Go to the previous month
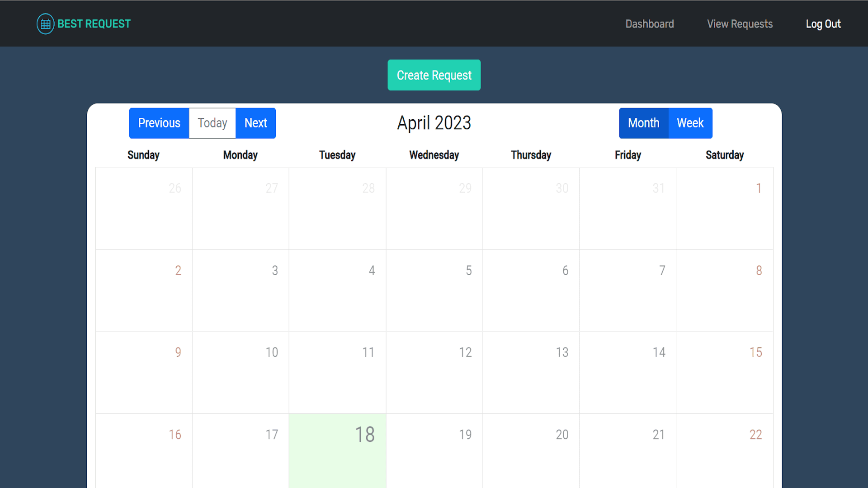 159,123
